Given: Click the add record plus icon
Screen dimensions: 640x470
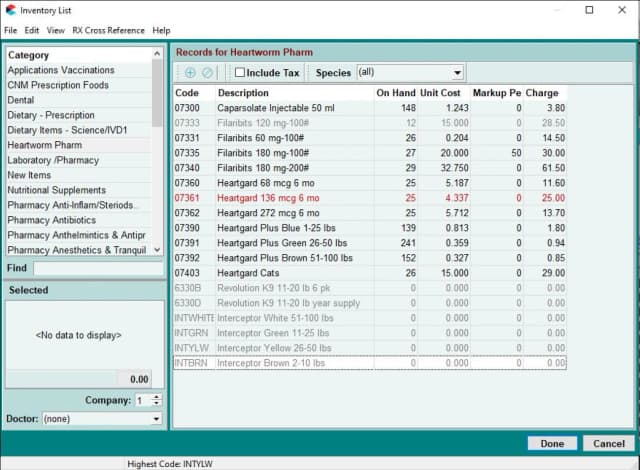Looking at the screenshot, I should 191,73.
